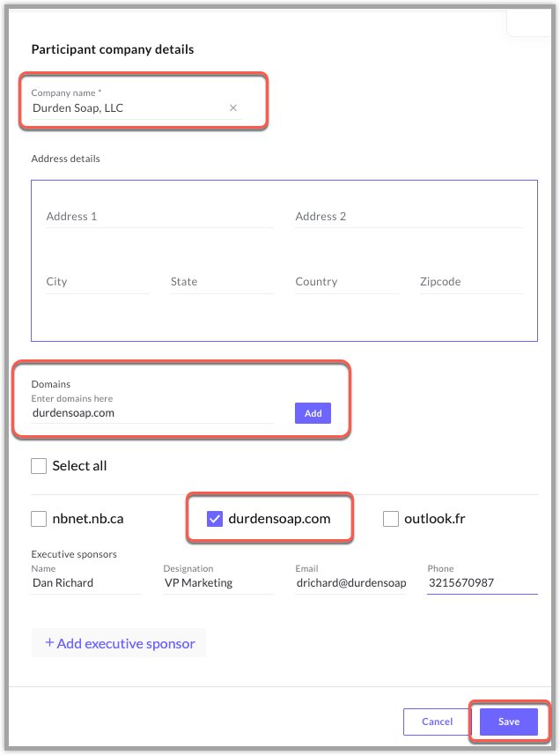Click the Address 1 field
This screenshot has width=560, height=755.
[159, 217]
